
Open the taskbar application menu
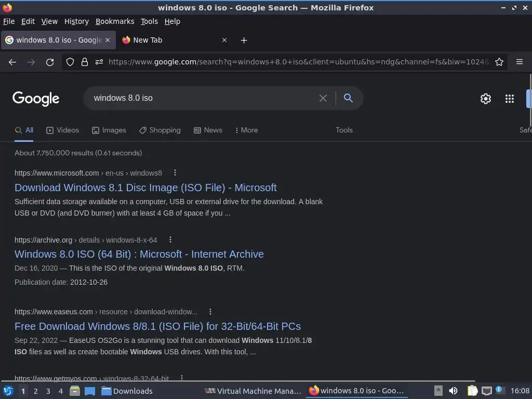coord(8,391)
